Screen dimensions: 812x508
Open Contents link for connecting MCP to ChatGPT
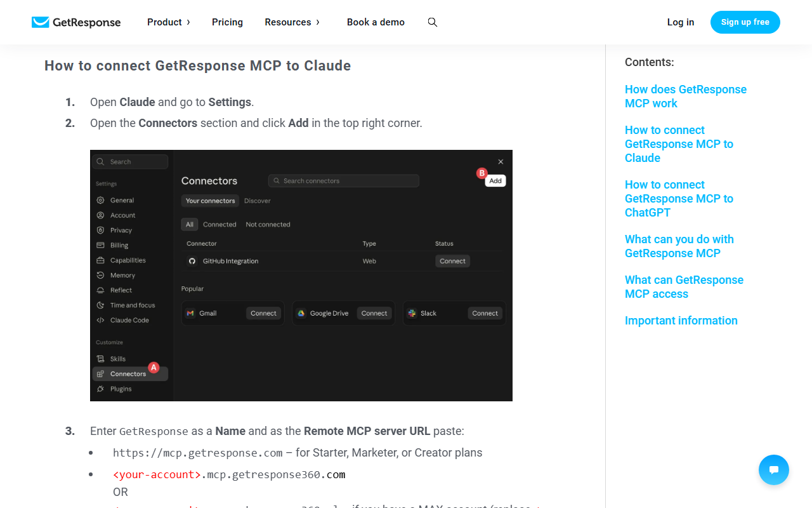coord(679,199)
